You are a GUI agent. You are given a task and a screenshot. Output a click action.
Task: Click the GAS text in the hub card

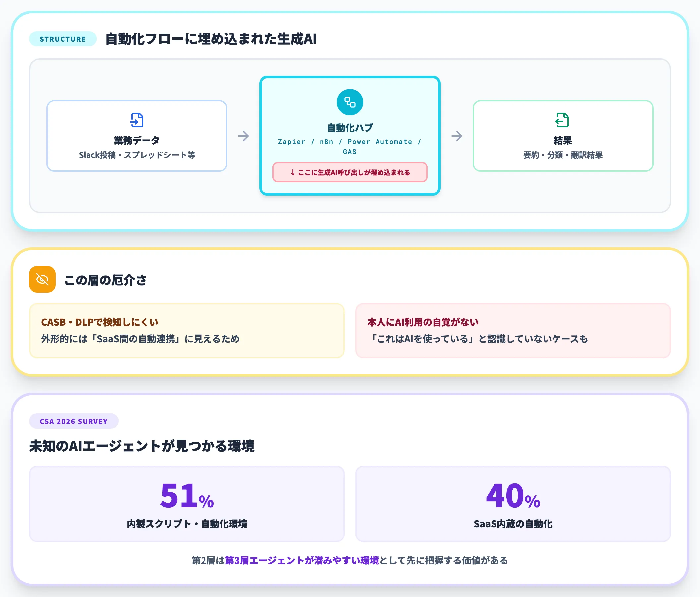click(350, 152)
